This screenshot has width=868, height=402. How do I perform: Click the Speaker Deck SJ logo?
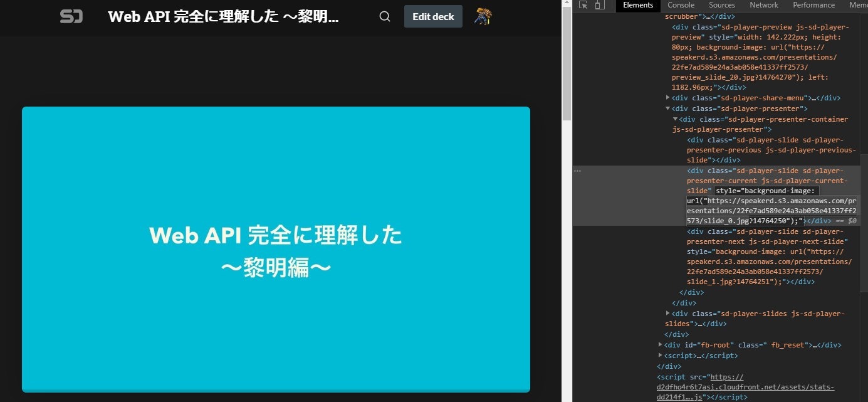click(71, 16)
